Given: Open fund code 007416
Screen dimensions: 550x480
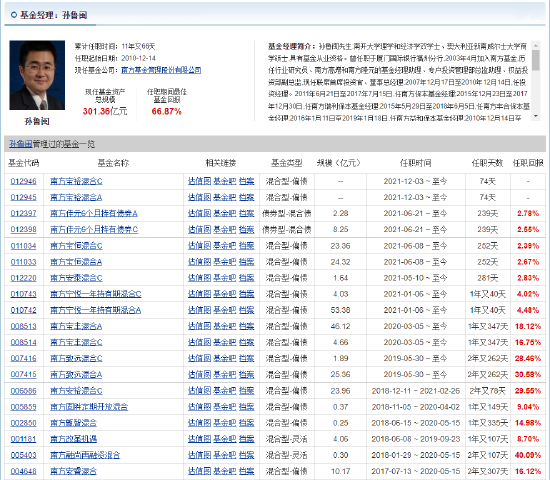Looking at the screenshot, I should pos(24,359).
